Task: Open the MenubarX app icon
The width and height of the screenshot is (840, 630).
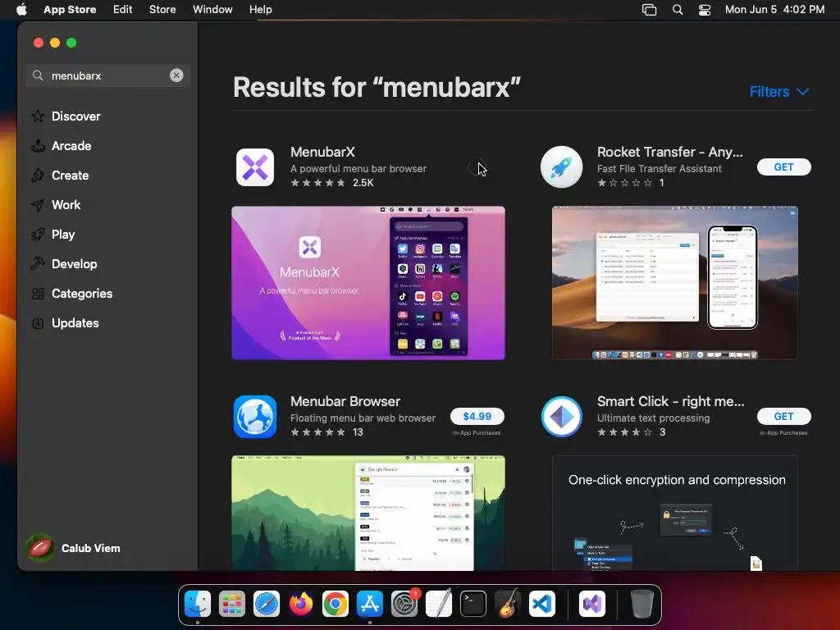Action: click(255, 167)
